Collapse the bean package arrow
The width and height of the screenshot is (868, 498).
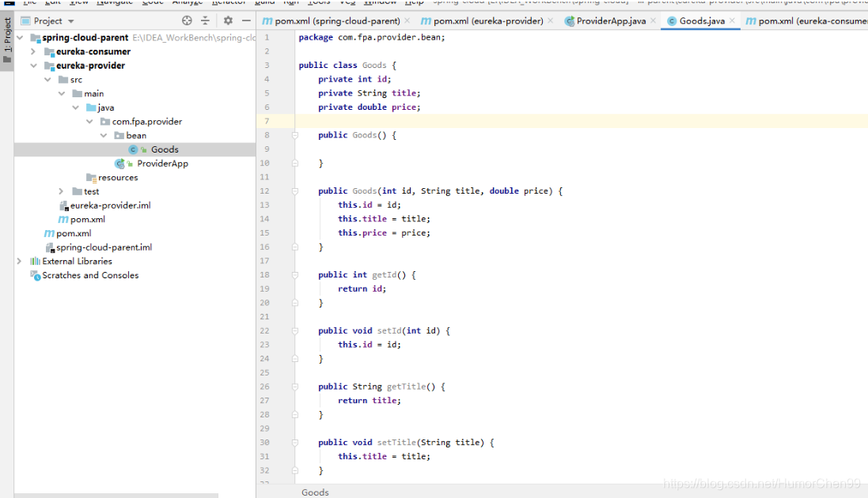pos(104,136)
